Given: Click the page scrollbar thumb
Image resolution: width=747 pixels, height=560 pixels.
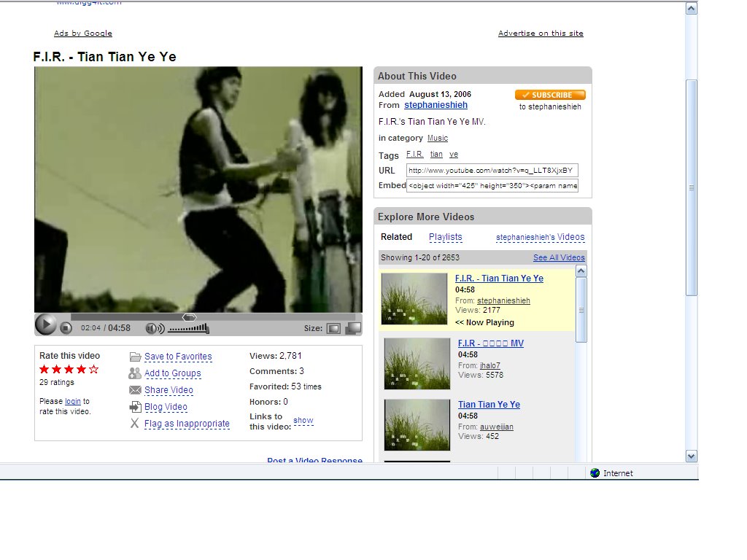Looking at the screenshot, I should tap(692, 188).
